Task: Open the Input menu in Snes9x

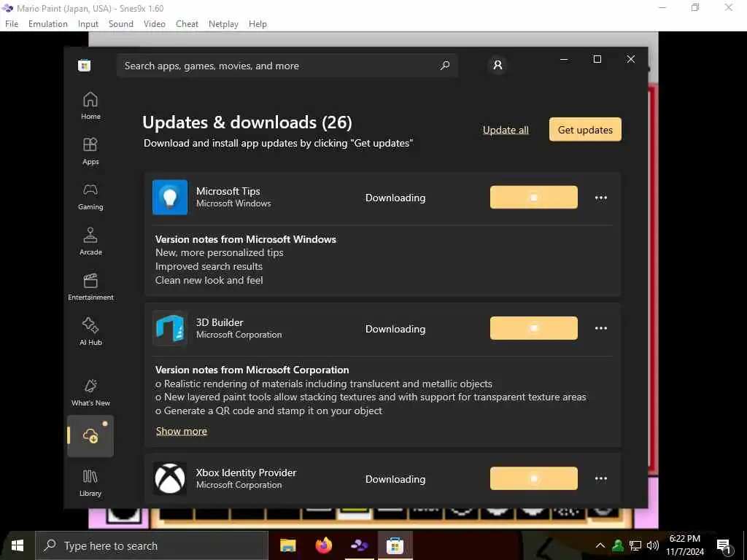Action: coord(88,24)
